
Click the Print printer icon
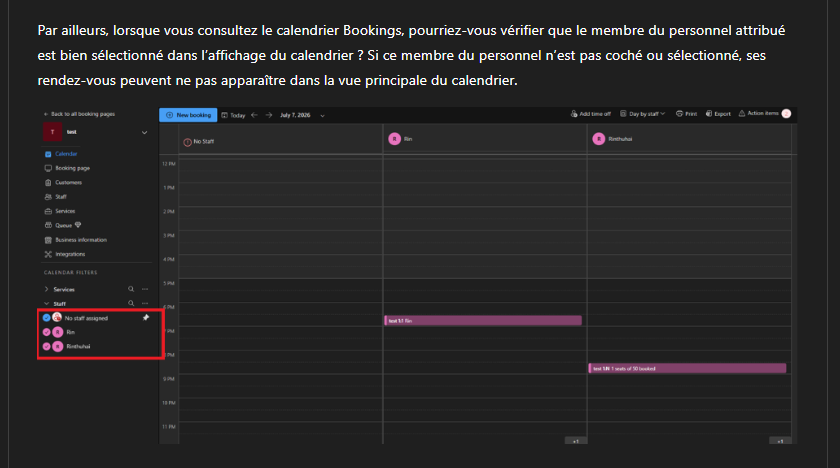click(x=679, y=114)
